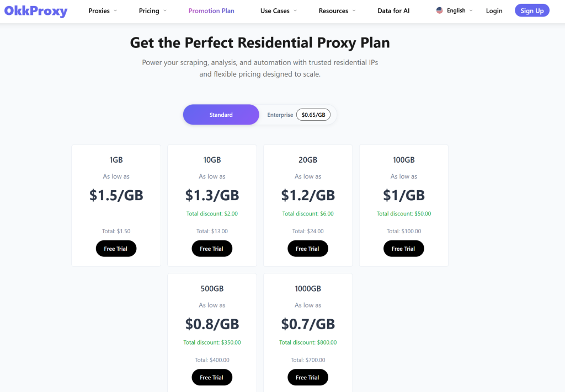Switch to the Enterprise pricing plan
565x392 pixels.
click(x=280, y=115)
